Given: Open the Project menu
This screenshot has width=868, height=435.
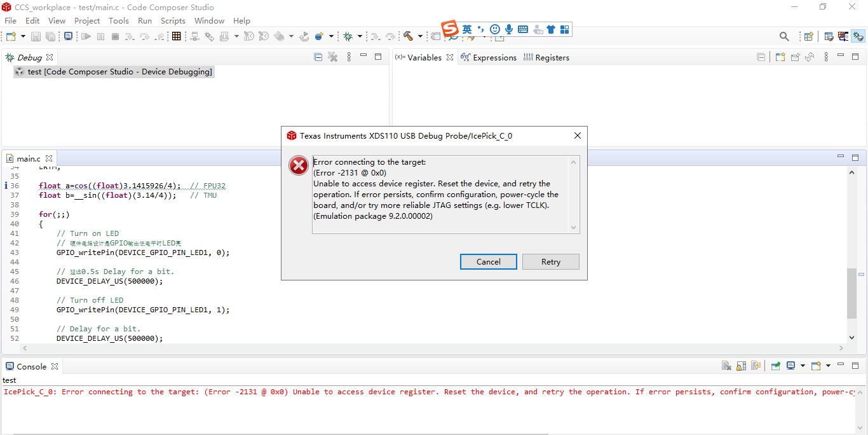Looking at the screenshot, I should coord(87,20).
